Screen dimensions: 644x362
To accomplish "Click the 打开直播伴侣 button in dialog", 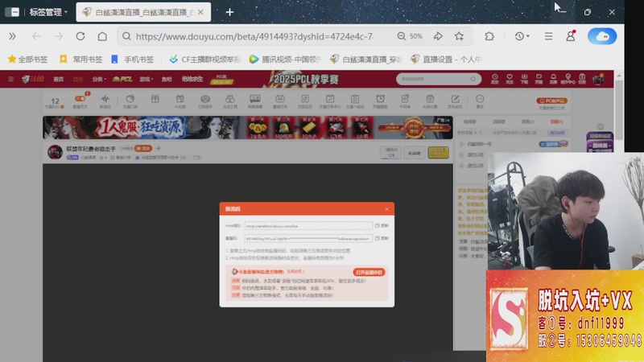I will [369, 272].
